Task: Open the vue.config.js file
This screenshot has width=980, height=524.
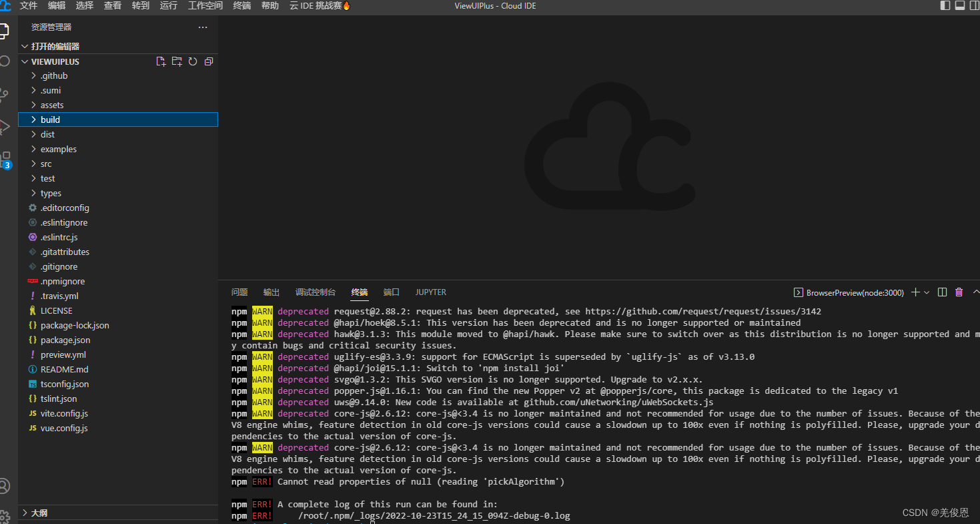Action: (118, 429)
